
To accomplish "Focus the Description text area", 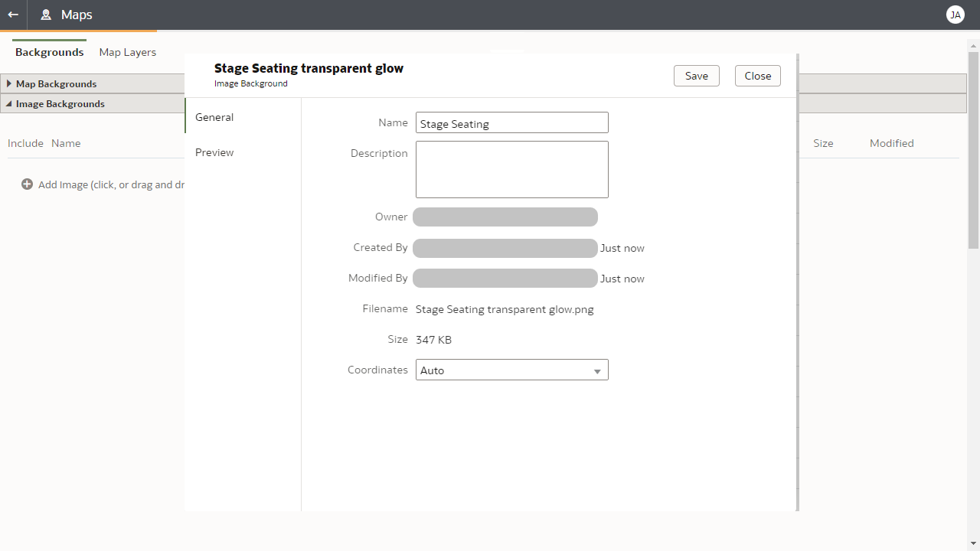I will point(511,169).
